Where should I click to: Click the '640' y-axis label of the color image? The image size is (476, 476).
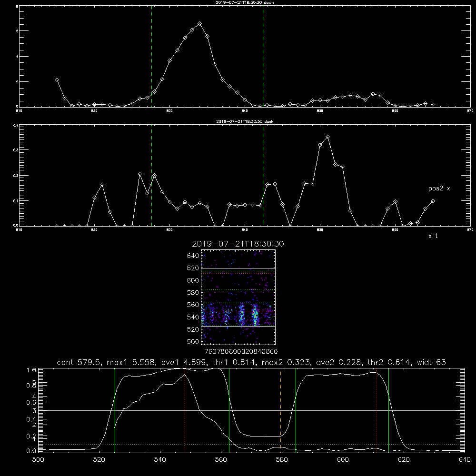[193, 256]
